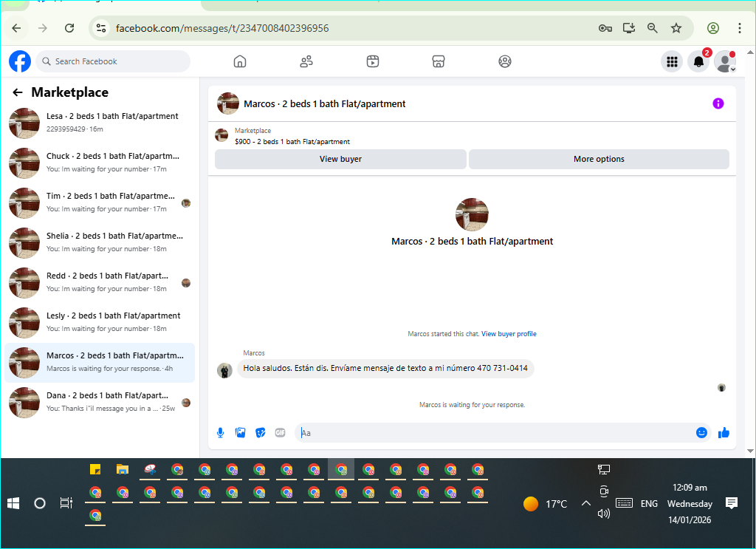This screenshot has width=756, height=549.
Task: Click Marcos's Hola saludos message bubble
Action: tap(385, 368)
